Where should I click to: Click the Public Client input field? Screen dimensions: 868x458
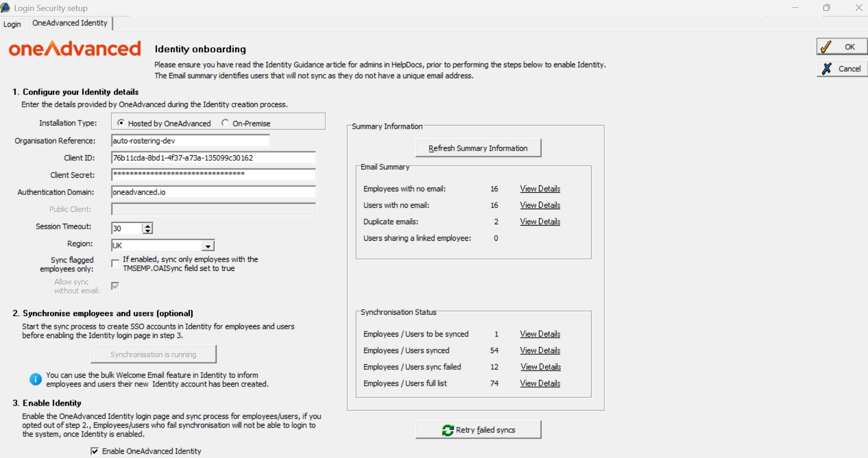pyautogui.click(x=213, y=209)
